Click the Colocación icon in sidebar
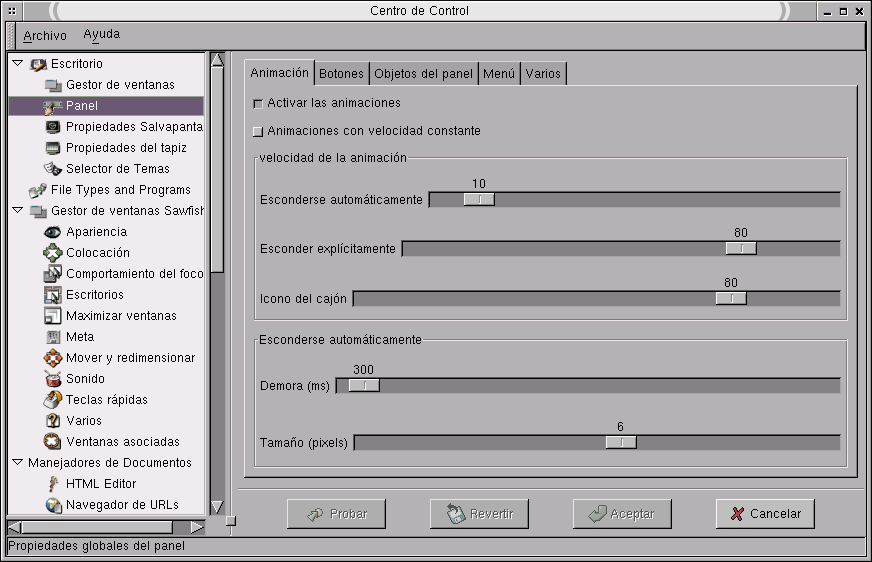The width and height of the screenshot is (872, 562). point(53,253)
